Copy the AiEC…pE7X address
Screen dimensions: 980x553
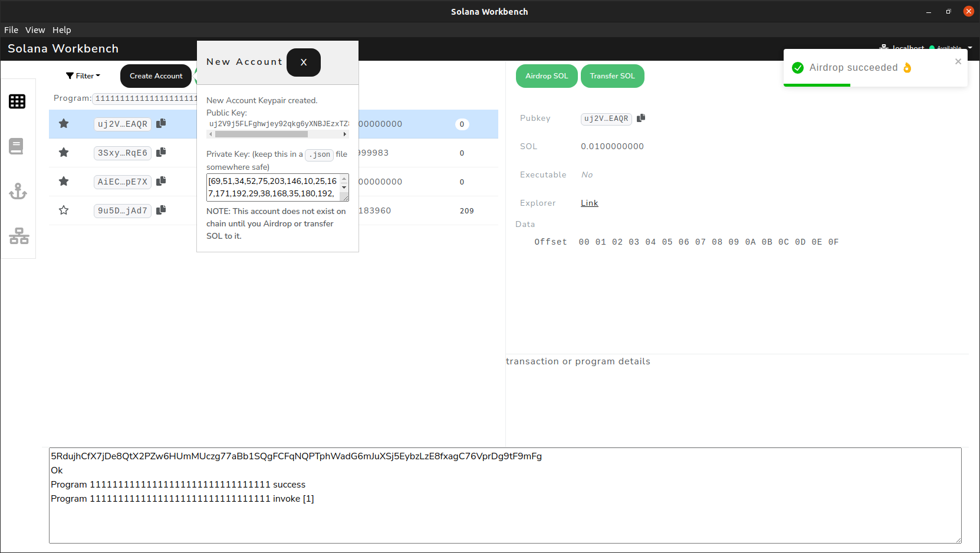click(161, 181)
